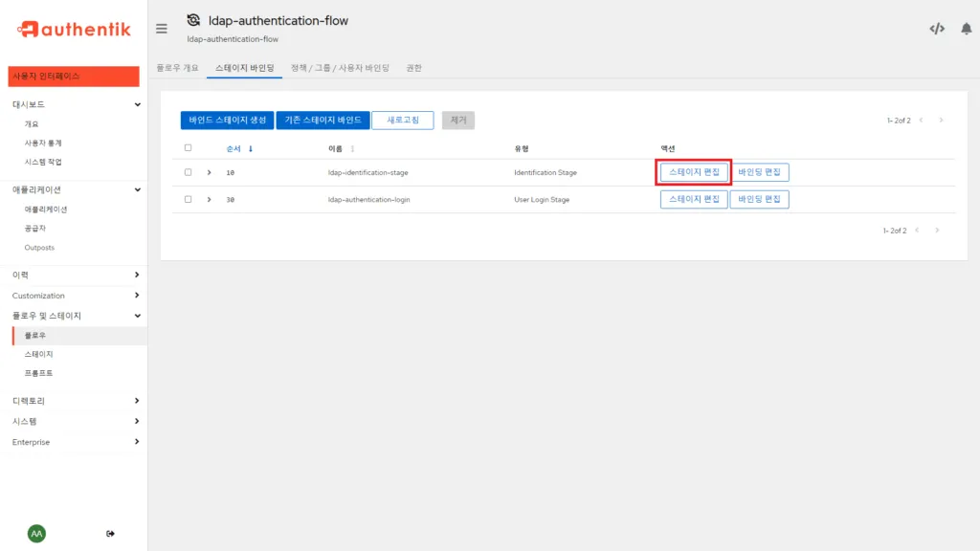The image size is (980, 551).
Task: Sort the table by the 이름 column
Action: click(335, 148)
